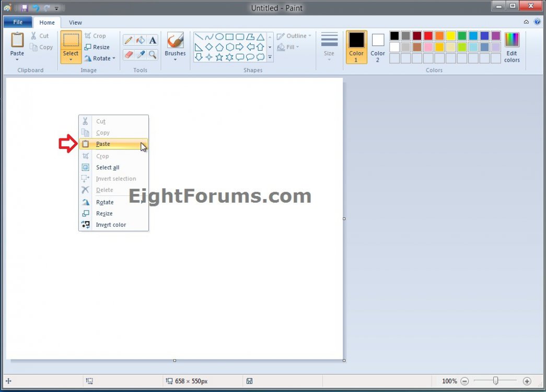The width and height of the screenshot is (546, 392).
Task: Activate the Color 2 button
Action: [x=378, y=47]
